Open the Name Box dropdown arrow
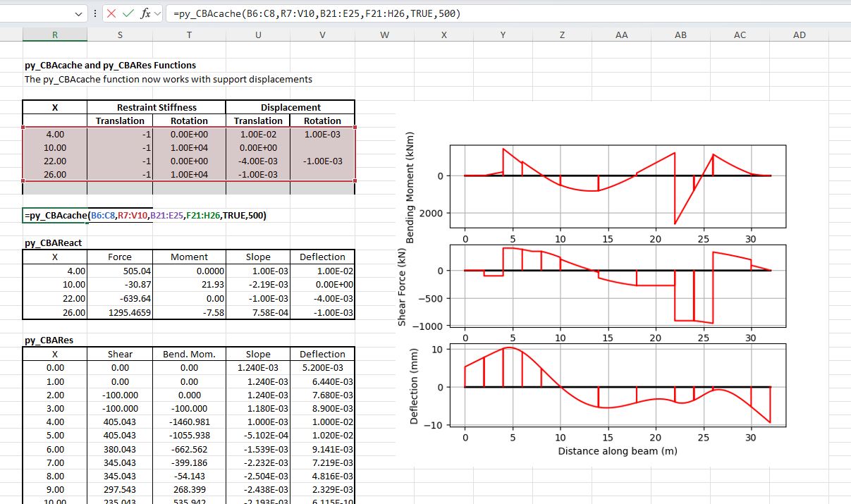Screen dimensions: 851x504 (78, 13)
